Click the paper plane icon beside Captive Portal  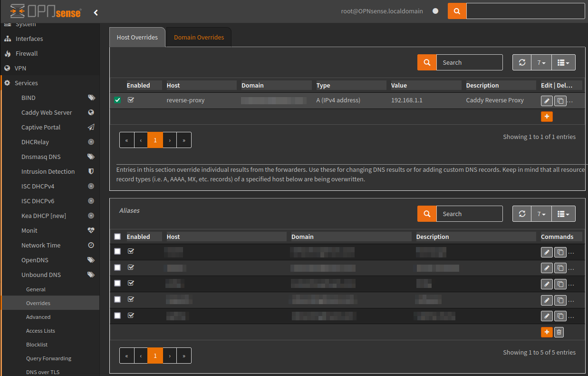tap(91, 127)
